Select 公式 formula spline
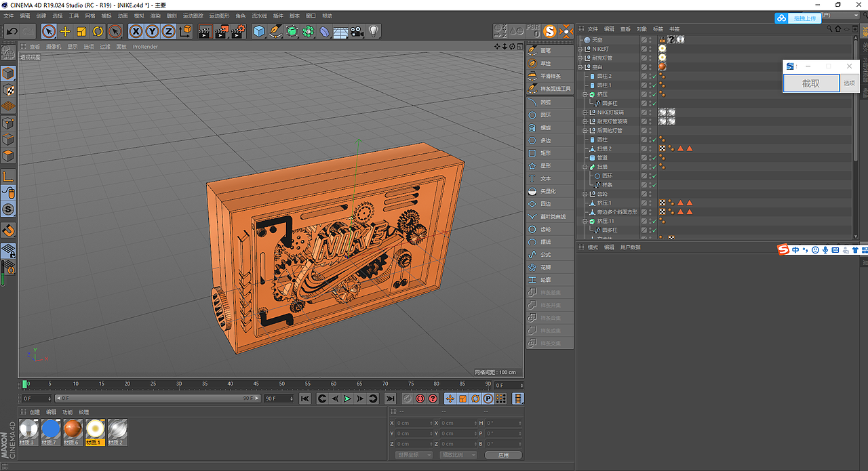Image resolution: width=868 pixels, height=471 pixels. point(549,254)
